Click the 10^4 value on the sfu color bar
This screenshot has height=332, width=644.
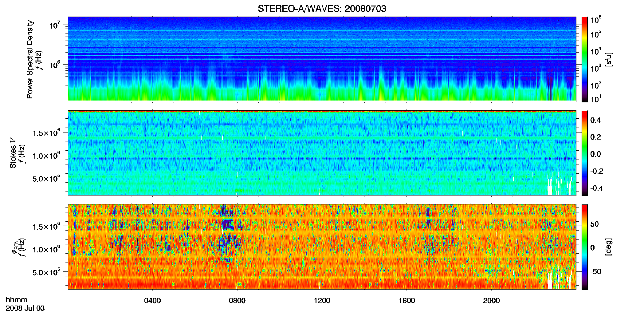[596, 51]
